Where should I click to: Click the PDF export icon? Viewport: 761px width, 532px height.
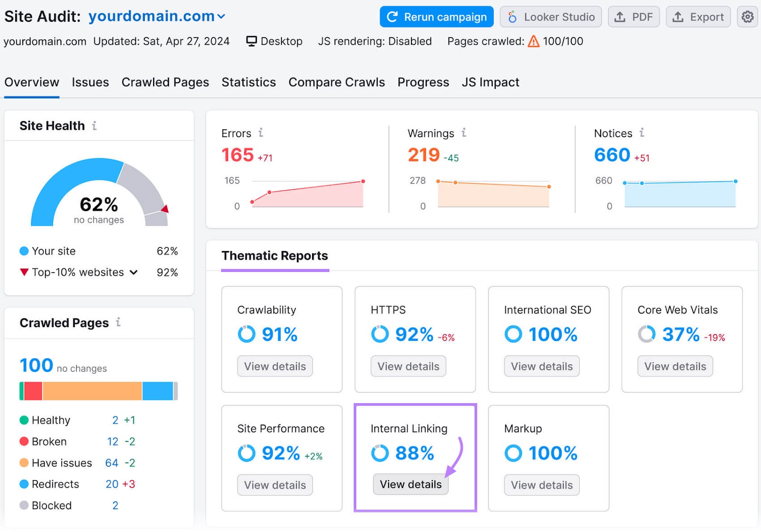(x=634, y=17)
